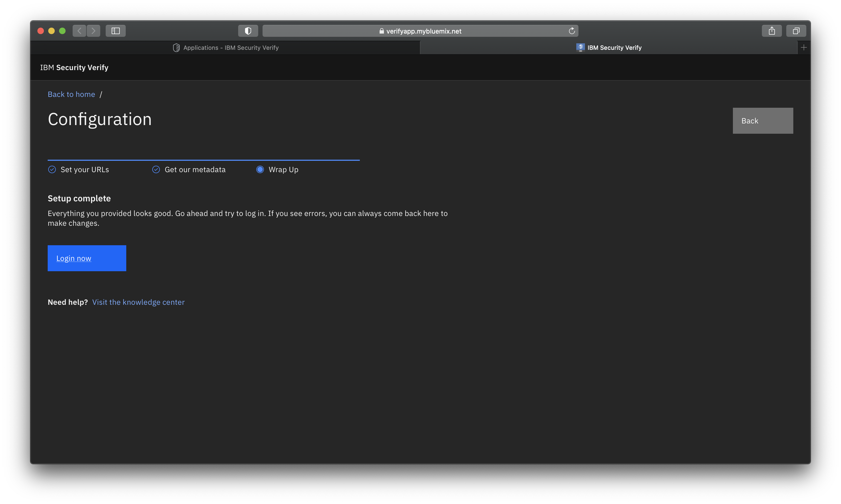The image size is (841, 504).
Task: Select the Set your URLs step
Action: [x=84, y=169]
